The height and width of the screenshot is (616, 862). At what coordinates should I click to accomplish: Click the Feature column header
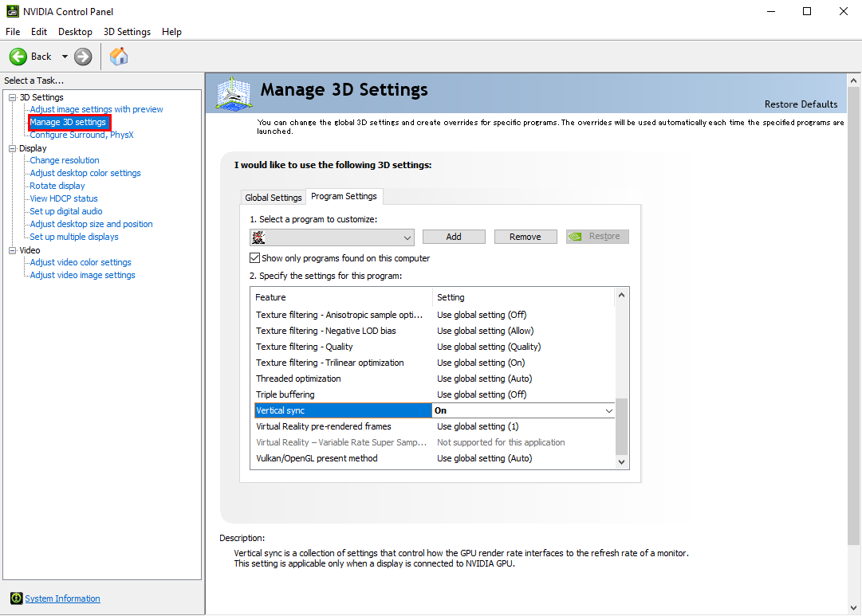click(x=342, y=297)
